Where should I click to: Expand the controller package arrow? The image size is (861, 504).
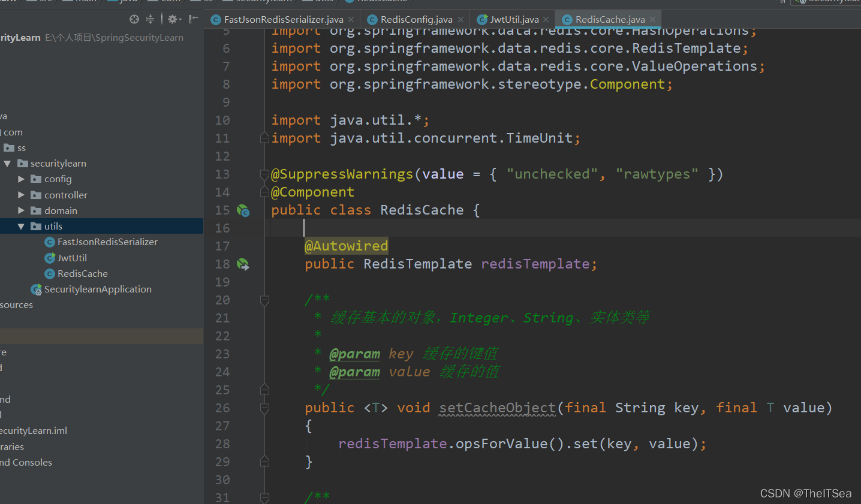[x=21, y=195]
